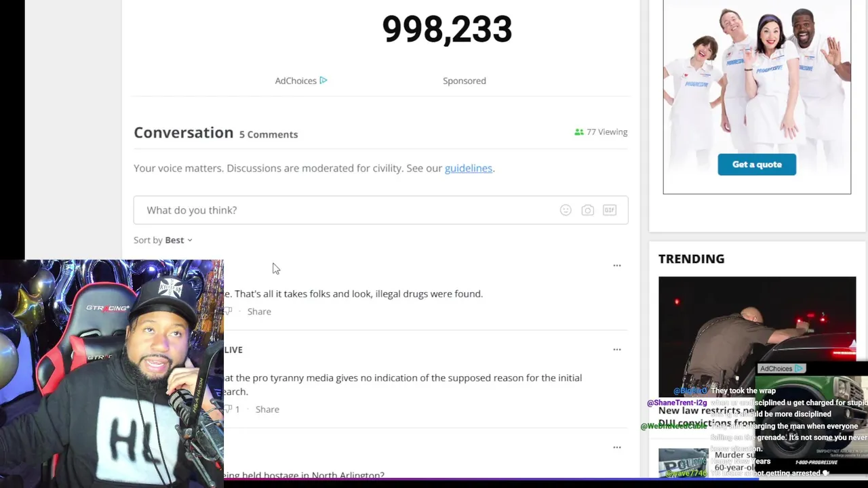Click the What do you think comment field
This screenshot has height=488, width=868.
pos(380,210)
